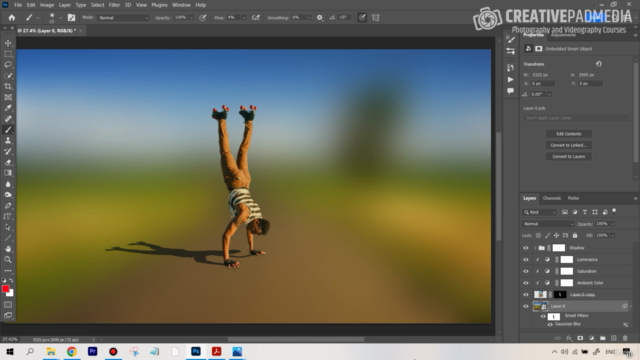Open Google Chrome from taskbar
Image resolution: width=640 pixels, height=360 pixels.
point(71,351)
